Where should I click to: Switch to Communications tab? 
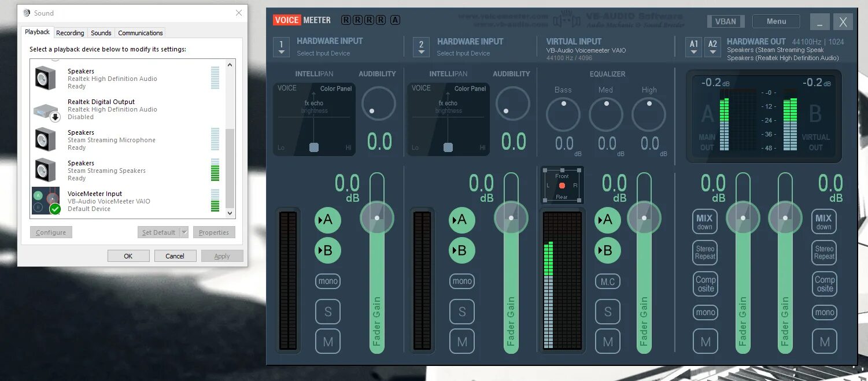click(141, 33)
